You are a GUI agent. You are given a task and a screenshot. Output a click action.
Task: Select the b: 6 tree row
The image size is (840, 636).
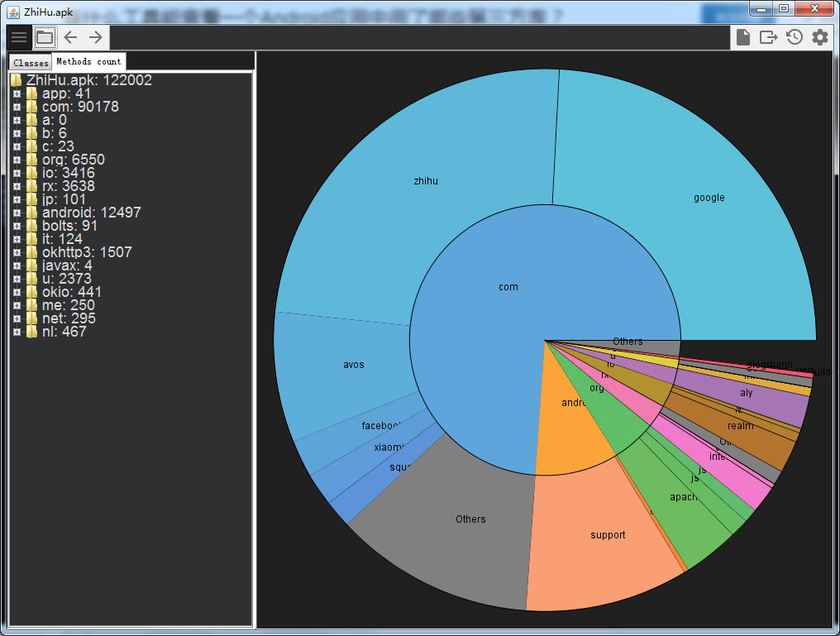click(46, 133)
